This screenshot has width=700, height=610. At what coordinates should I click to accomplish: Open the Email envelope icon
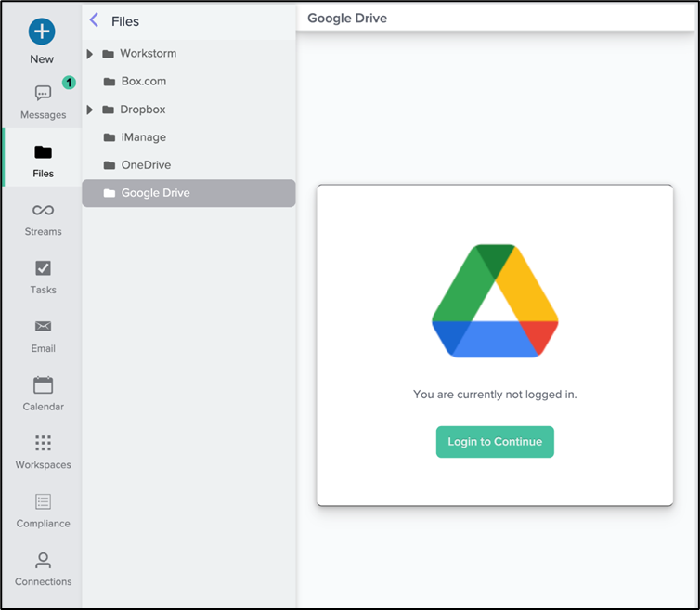tap(44, 327)
